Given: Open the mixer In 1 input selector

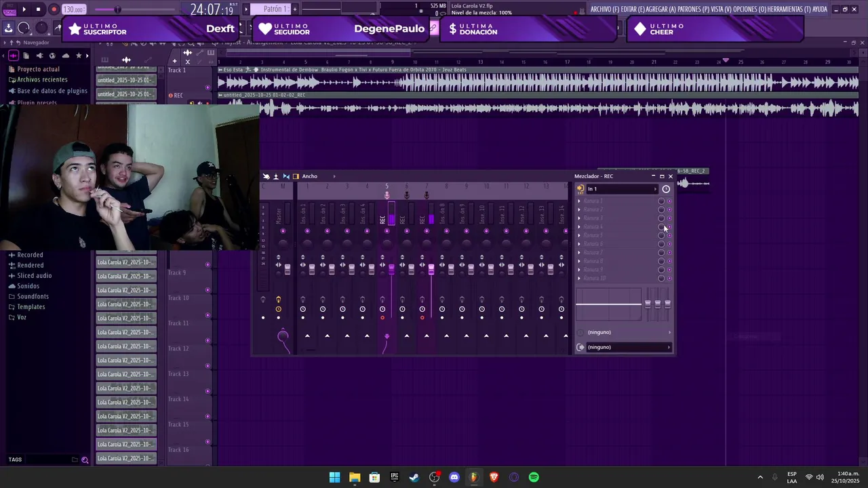Looking at the screenshot, I should pos(623,189).
